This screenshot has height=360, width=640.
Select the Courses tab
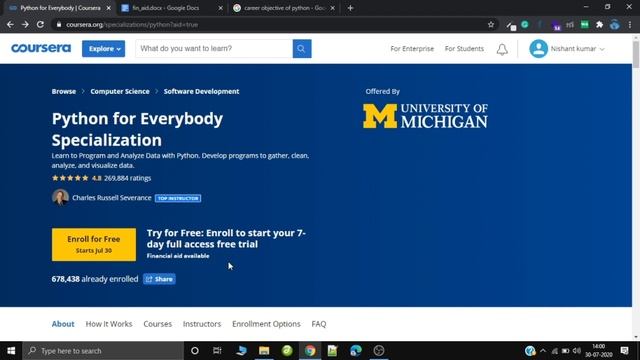point(158,324)
